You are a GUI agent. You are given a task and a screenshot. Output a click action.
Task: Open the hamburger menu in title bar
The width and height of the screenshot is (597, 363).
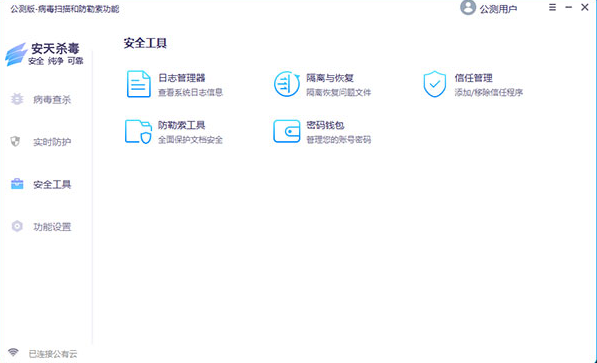pyautogui.click(x=552, y=7)
